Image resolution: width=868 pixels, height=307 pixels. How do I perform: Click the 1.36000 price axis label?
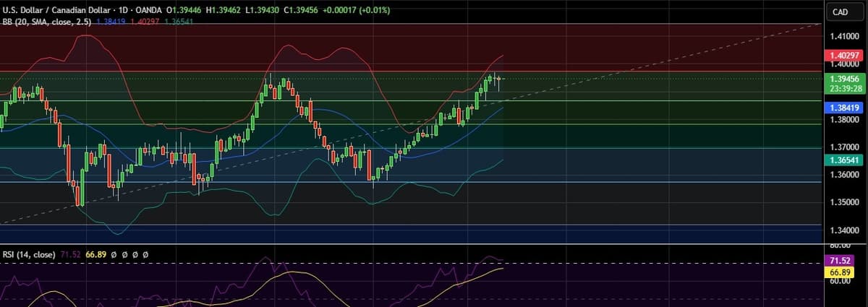844,175
